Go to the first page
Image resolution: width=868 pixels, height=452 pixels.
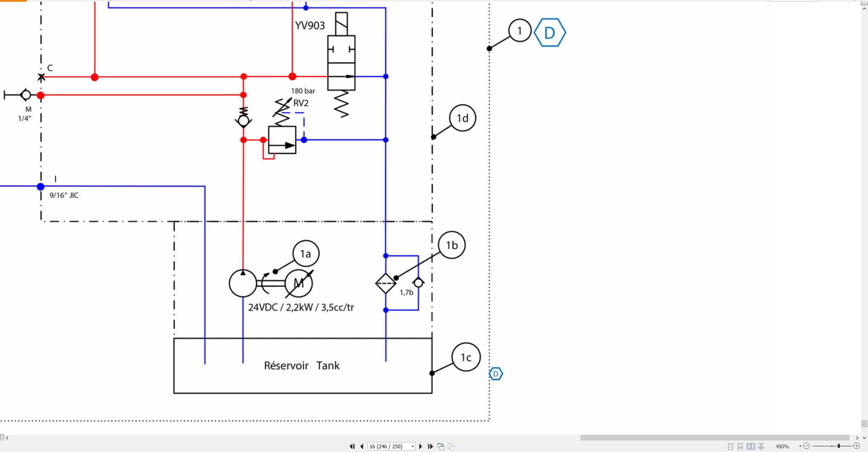tap(352, 447)
